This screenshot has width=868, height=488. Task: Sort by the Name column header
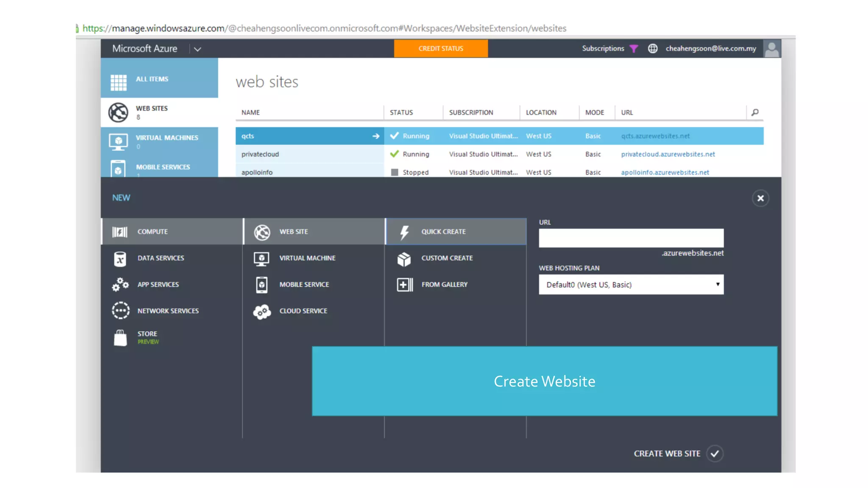click(250, 112)
